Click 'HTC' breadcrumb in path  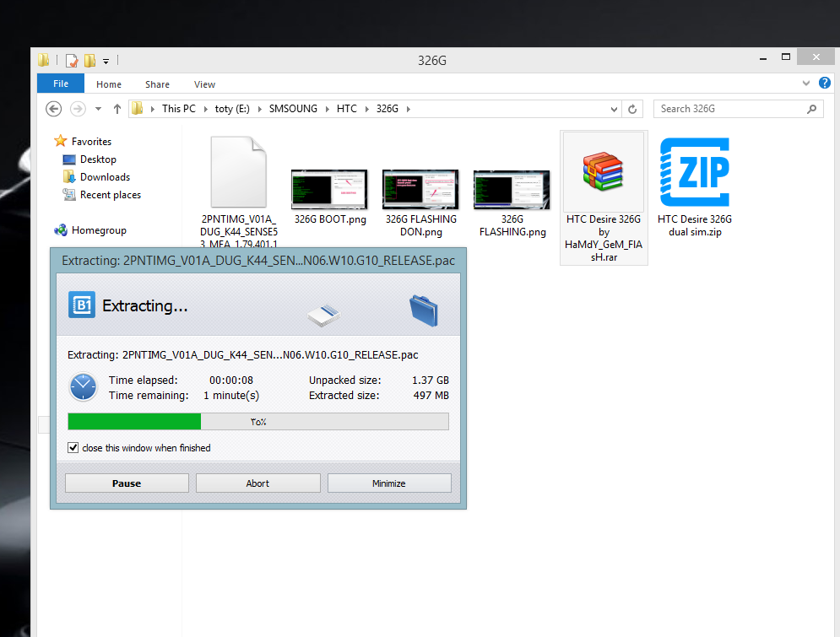point(347,109)
